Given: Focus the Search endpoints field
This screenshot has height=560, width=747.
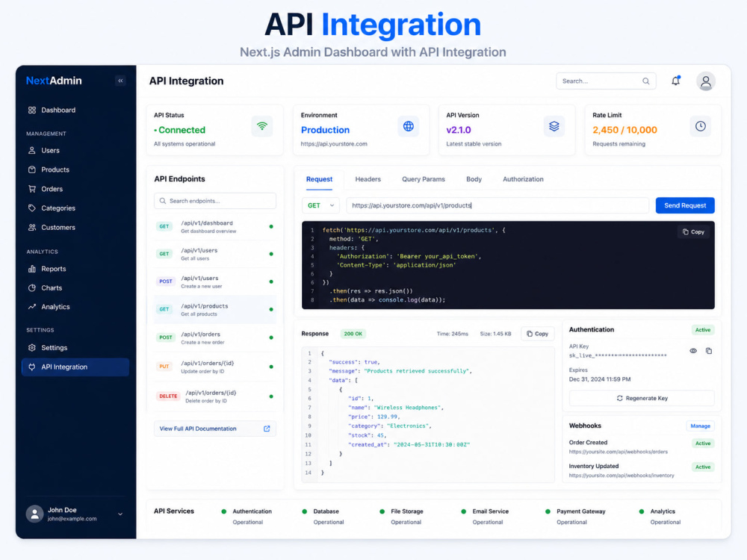Looking at the screenshot, I should click(x=215, y=201).
